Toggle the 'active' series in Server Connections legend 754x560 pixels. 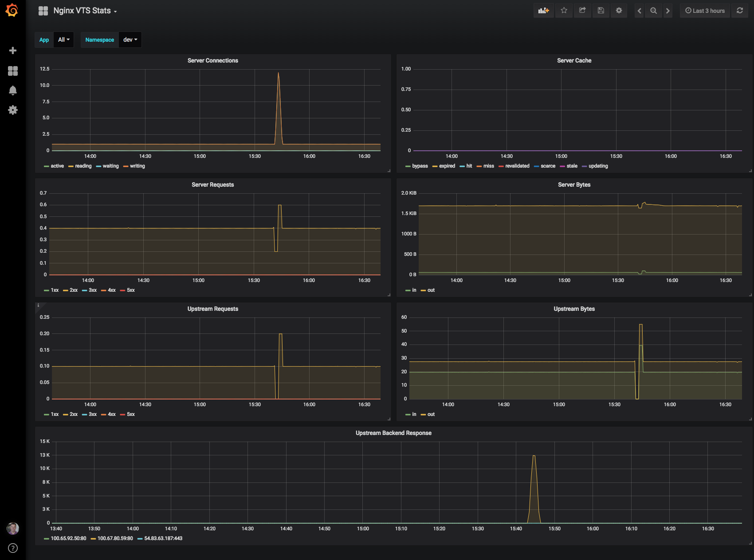point(57,166)
